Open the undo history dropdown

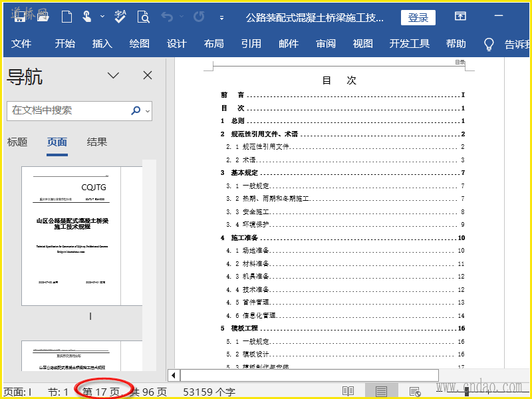(182, 16)
